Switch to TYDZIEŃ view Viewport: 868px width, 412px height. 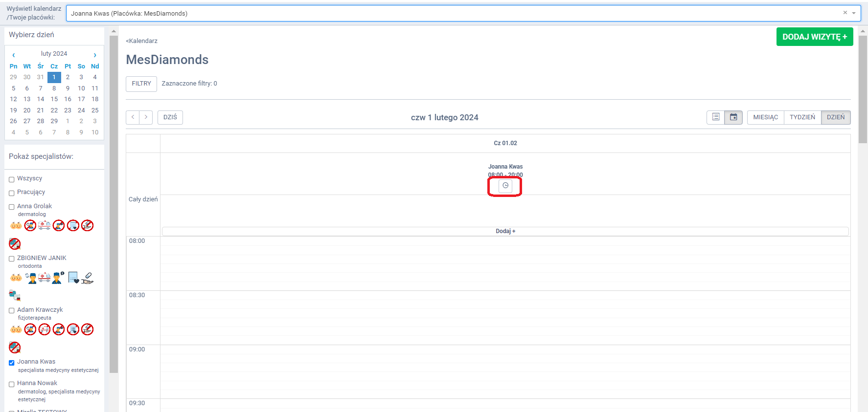(802, 117)
